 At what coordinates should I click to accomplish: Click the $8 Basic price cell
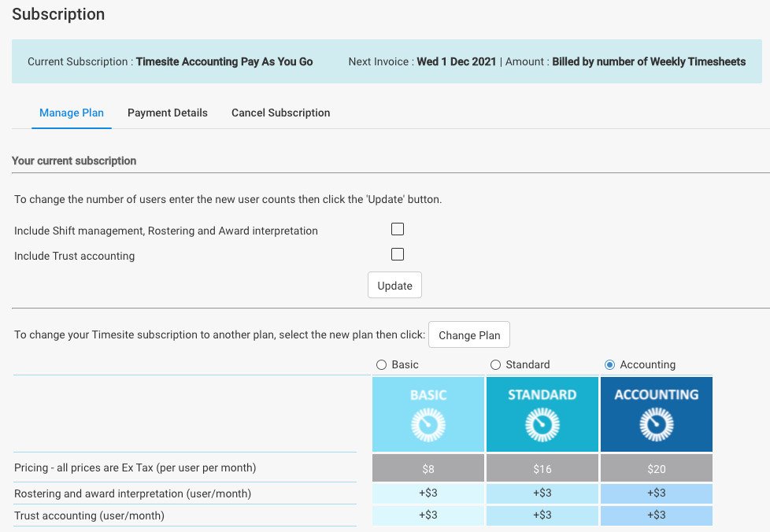pos(428,468)
